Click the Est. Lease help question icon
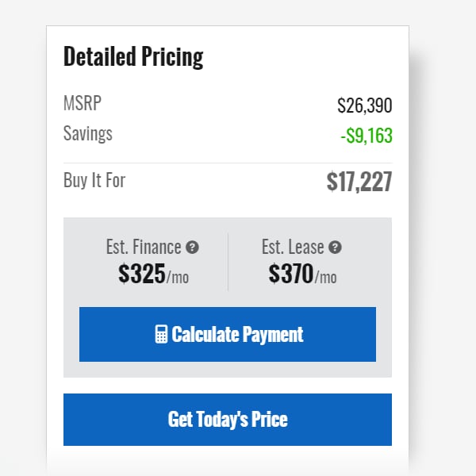 coord(335,247)
